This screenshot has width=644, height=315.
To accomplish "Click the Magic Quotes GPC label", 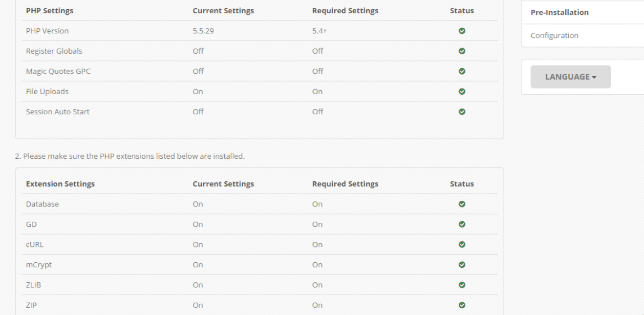I will [x=58, y=71].
